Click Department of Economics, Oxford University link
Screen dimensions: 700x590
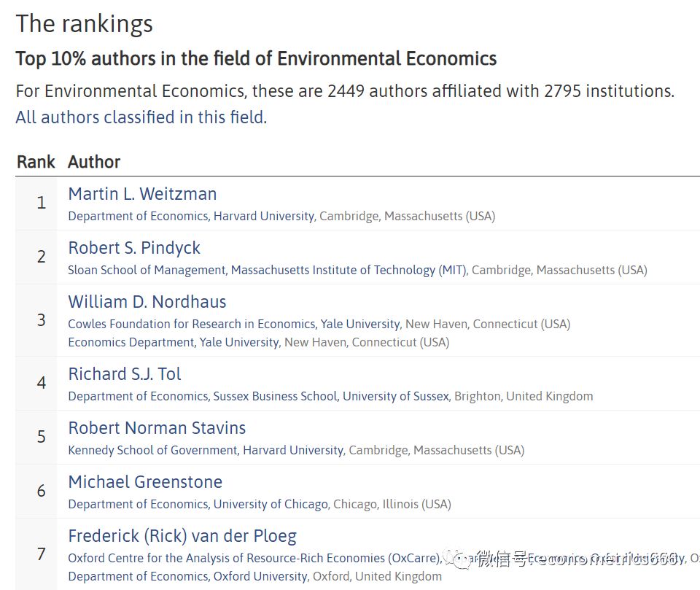point(188,576)
